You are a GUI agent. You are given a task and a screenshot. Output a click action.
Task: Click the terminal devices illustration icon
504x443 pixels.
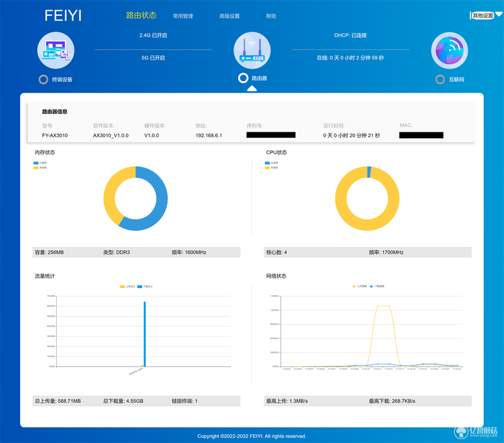(x=56, y=50)
